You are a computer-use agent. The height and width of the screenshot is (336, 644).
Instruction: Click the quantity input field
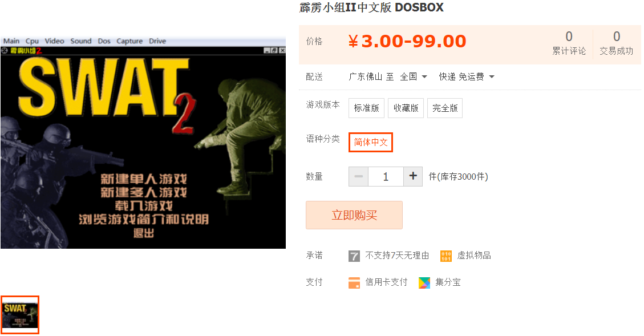pyautogui.click(x=386, y=176)
